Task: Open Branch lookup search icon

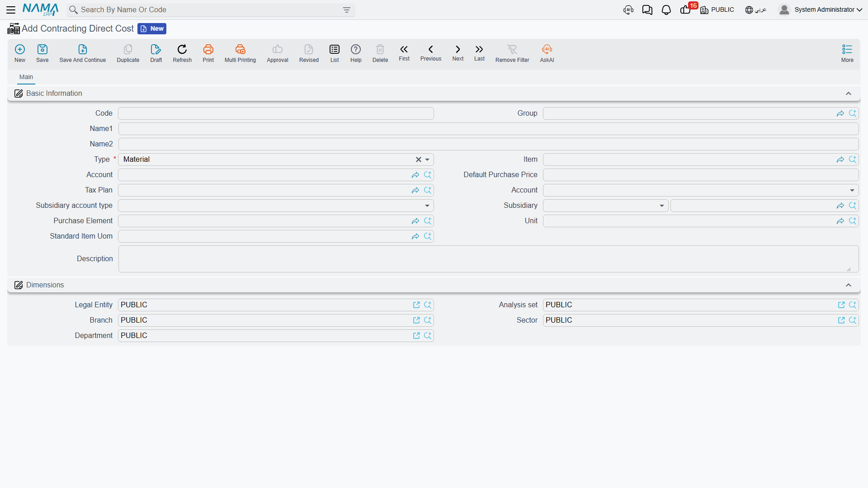Action: pos(428,320)
